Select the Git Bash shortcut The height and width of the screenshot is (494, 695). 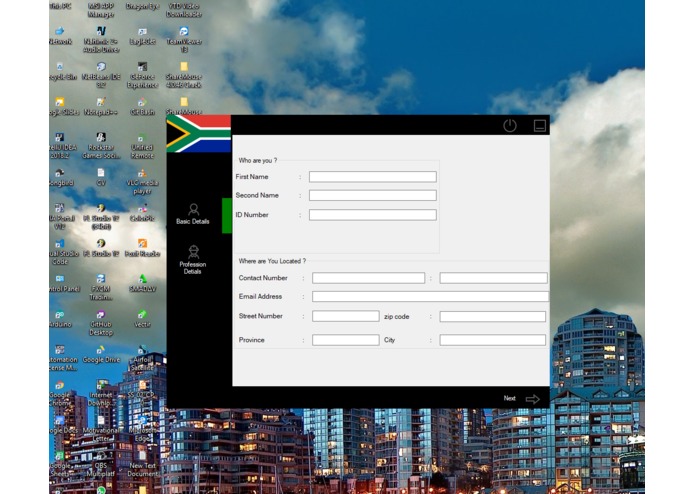coord(142,107)
